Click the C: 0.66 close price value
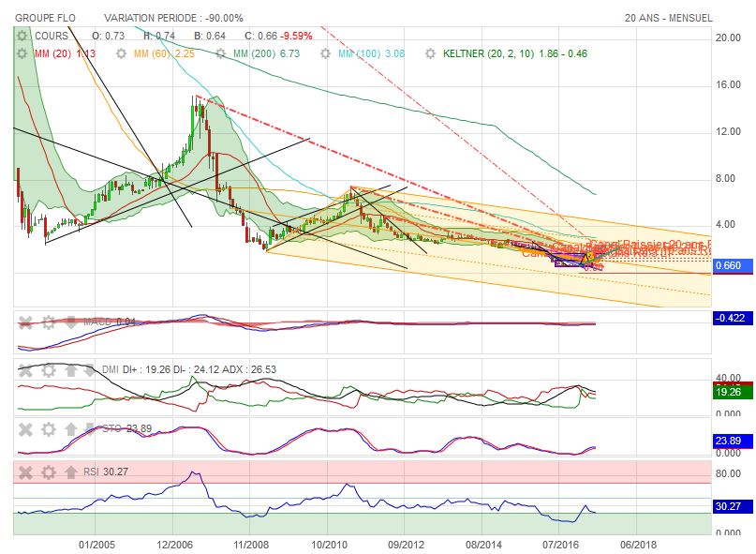Image resolution: width=756 pixels, height=554 pixels. click(260, 36)
